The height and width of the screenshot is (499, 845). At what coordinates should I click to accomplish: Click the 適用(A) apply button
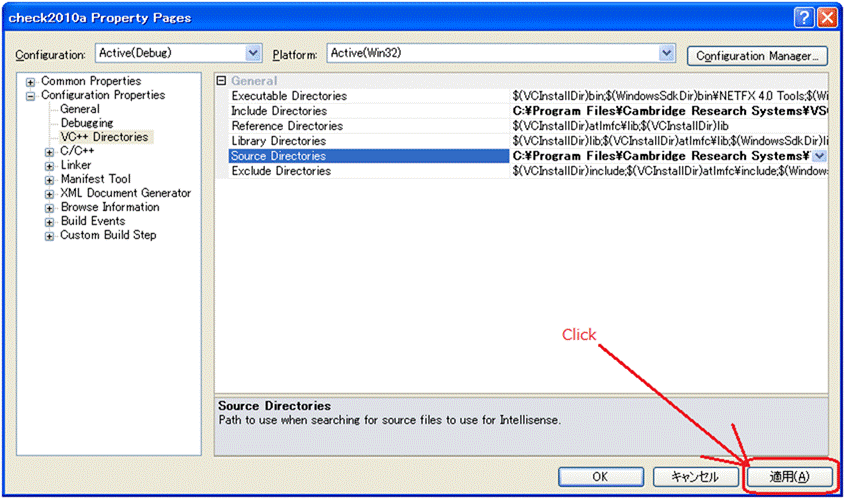(788, 477)
